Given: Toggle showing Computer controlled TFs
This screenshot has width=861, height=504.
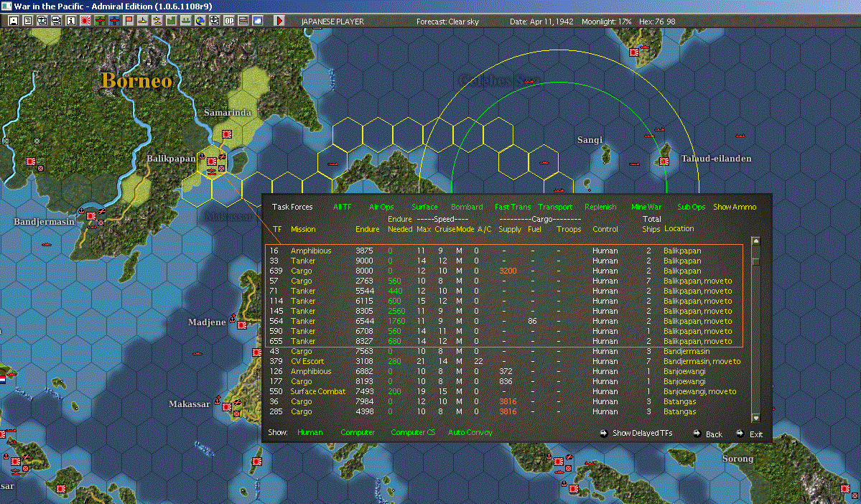Looking at the screenshot, I should click(358, 433).
